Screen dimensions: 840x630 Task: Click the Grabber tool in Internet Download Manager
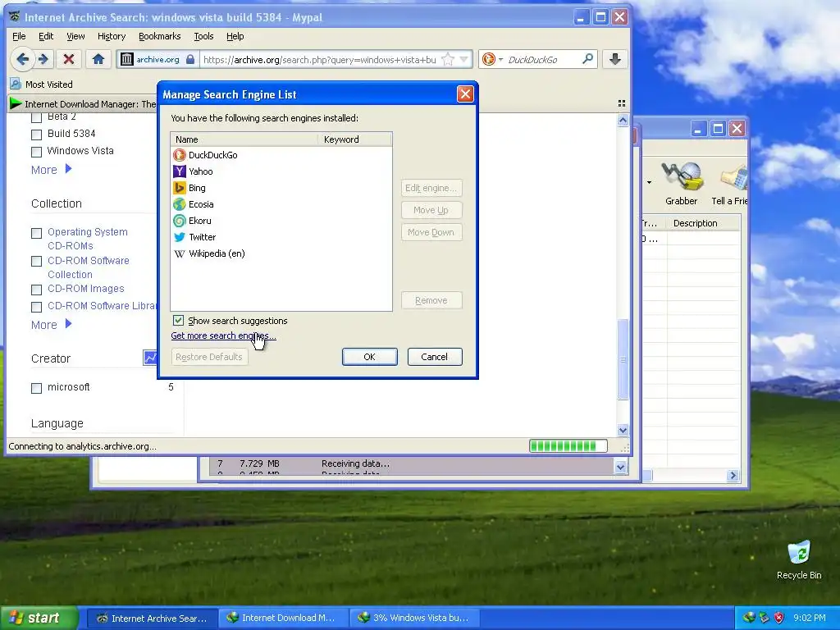[x=682, y=184]
